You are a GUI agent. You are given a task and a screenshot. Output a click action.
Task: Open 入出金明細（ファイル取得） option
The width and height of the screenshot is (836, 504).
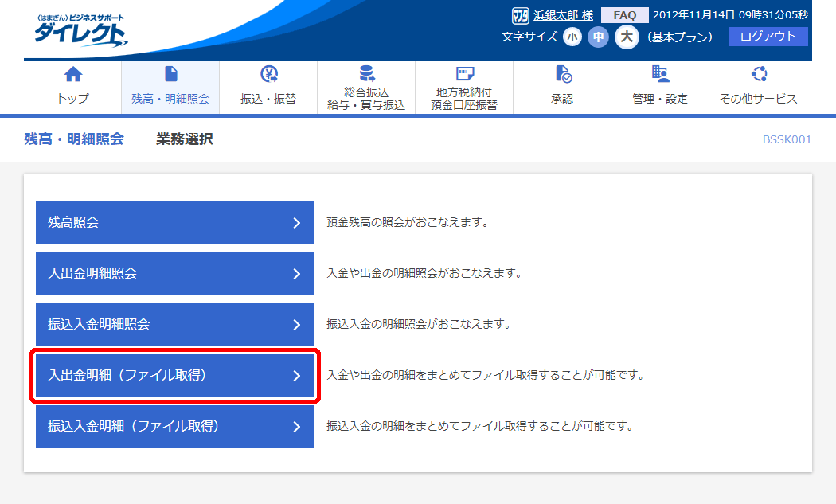[x=175, y=375]
